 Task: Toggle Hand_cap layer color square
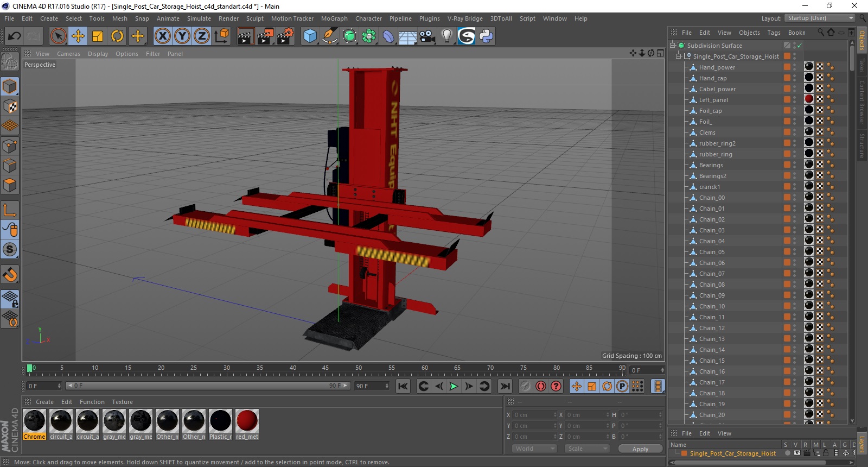787,78
